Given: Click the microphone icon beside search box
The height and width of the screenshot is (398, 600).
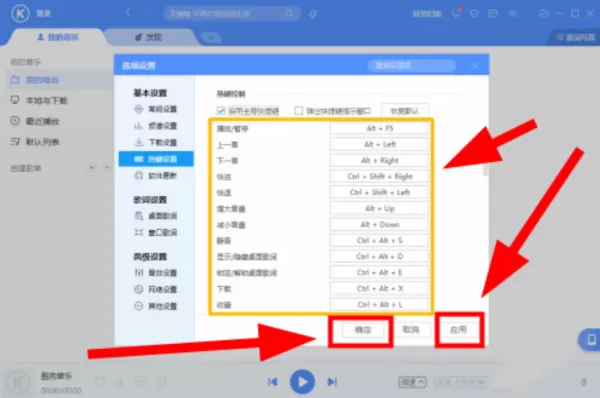Looking at the screenshot, I should point(313,14).
